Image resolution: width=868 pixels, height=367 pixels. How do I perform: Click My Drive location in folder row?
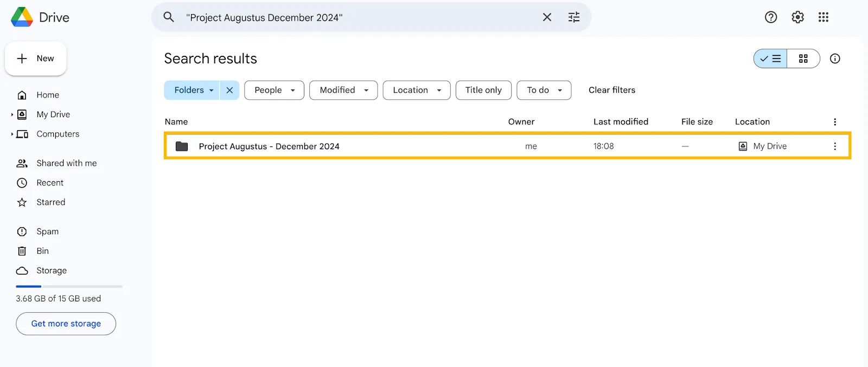(763, 146)
